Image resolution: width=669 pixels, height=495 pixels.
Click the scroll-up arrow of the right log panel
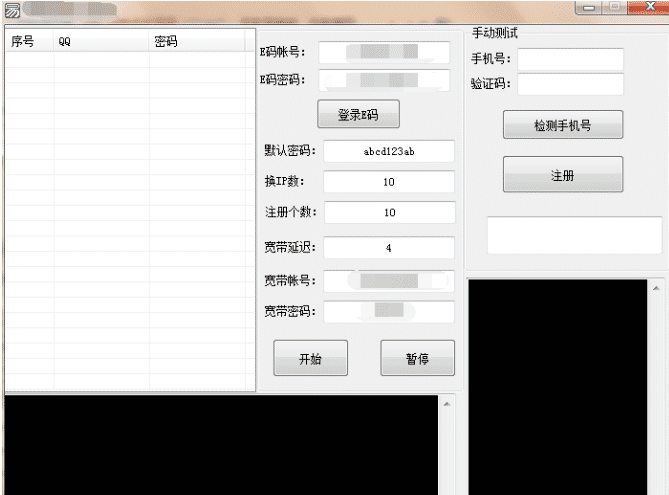[x=657, y=287]
